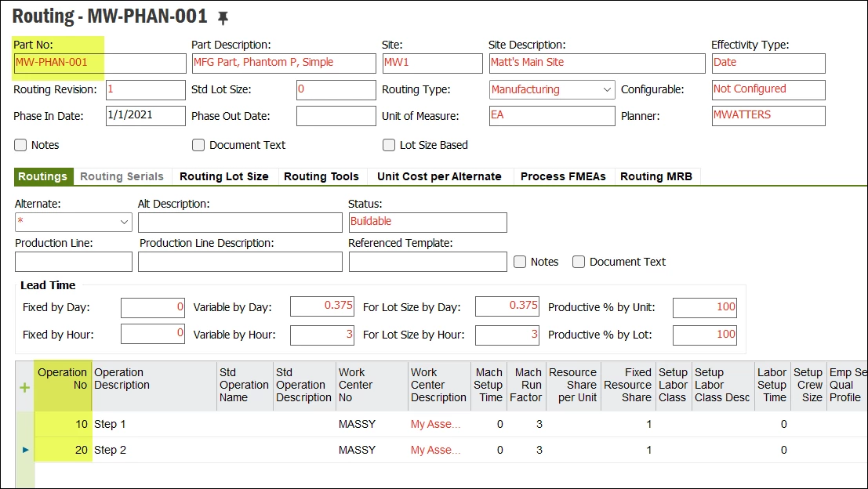Click the Referenced Template field
Viewport: 868px width, 489px height.
pyautogui.click(x=427, y=262)
